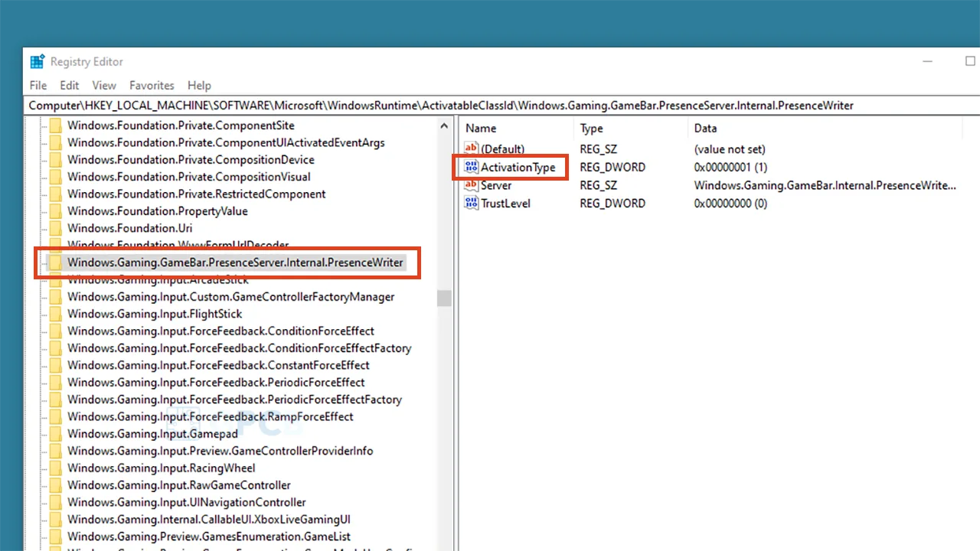
Task: Click the registry path address bar
Action: [501, 106]
